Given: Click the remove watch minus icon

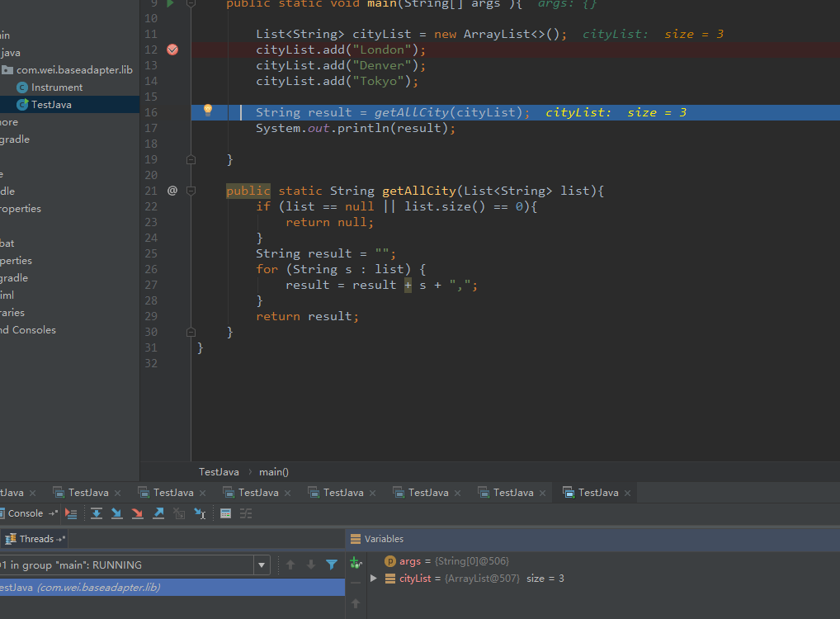Looking at the screenshot, I should (355, 583).
